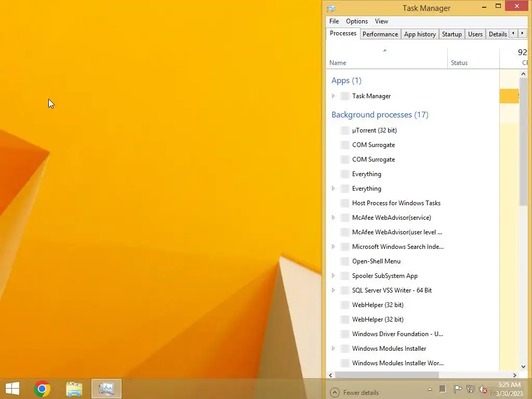Select the µTorrent (32 bit) process name

click(374, 130)
